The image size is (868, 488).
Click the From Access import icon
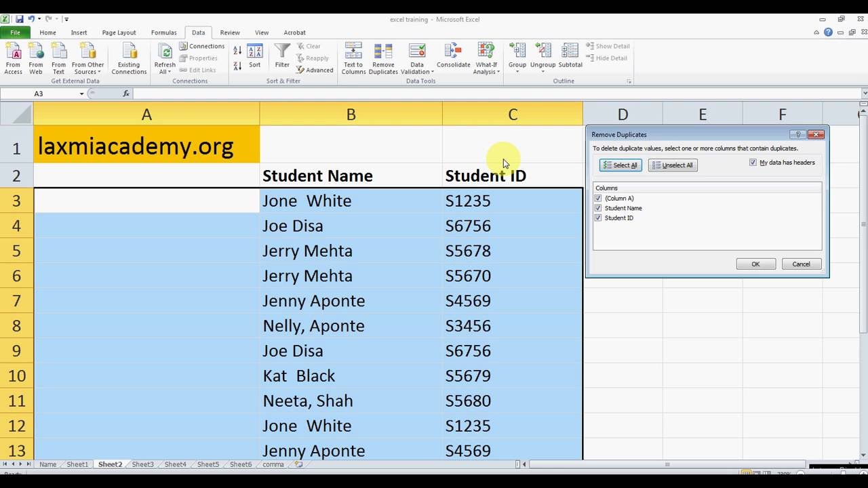tap(13, 58)
